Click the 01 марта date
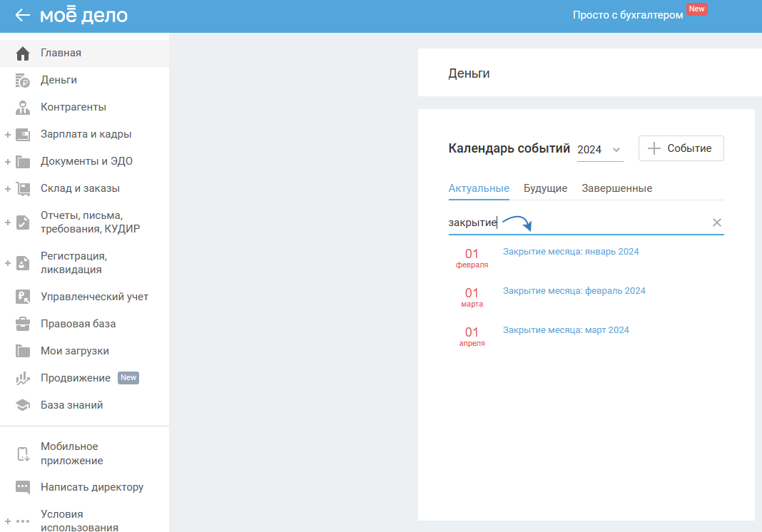The height and width of the screenshot is (532, 762). click(472, 297)
